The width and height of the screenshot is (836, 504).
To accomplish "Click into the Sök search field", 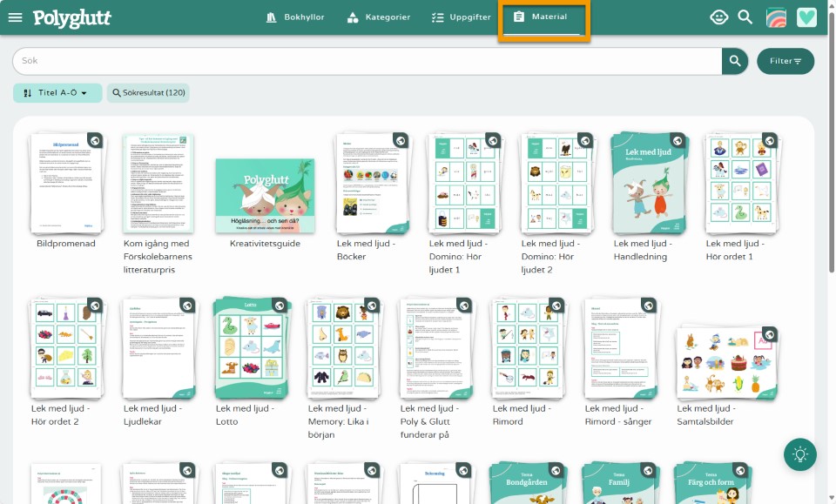I will tap(366, 61).
